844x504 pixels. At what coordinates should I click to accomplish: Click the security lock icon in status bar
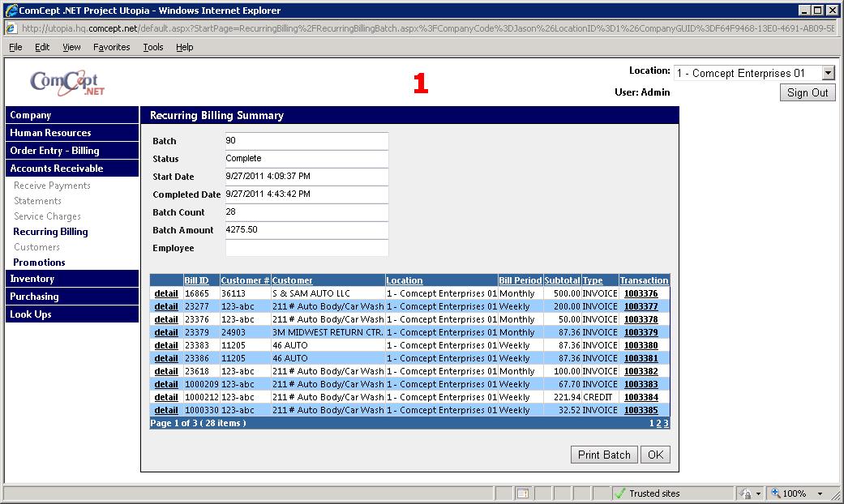746,493
